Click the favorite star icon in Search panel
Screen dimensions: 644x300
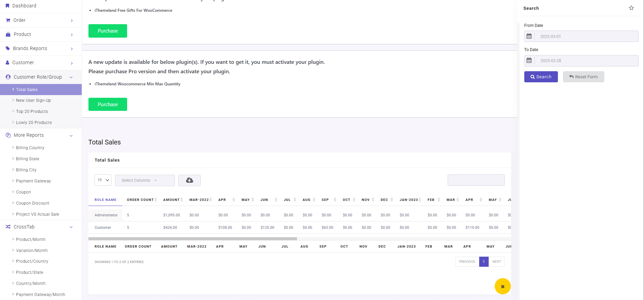pos(631,8)
